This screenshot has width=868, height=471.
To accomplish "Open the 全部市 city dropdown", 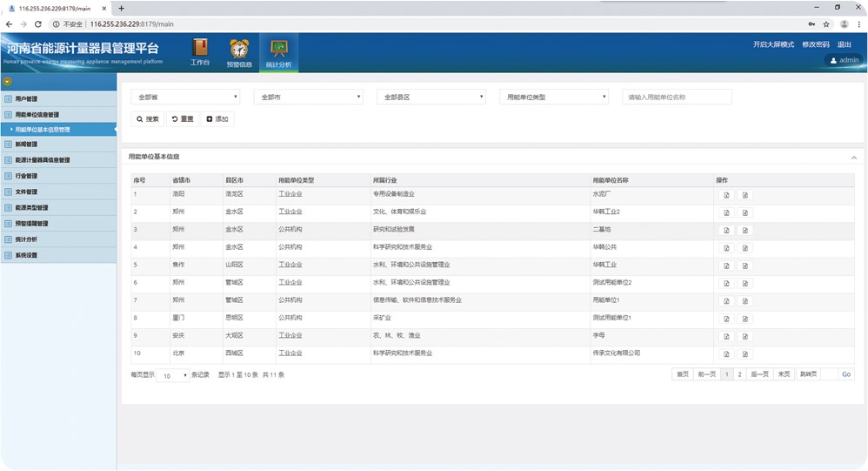I will (309, 97).
